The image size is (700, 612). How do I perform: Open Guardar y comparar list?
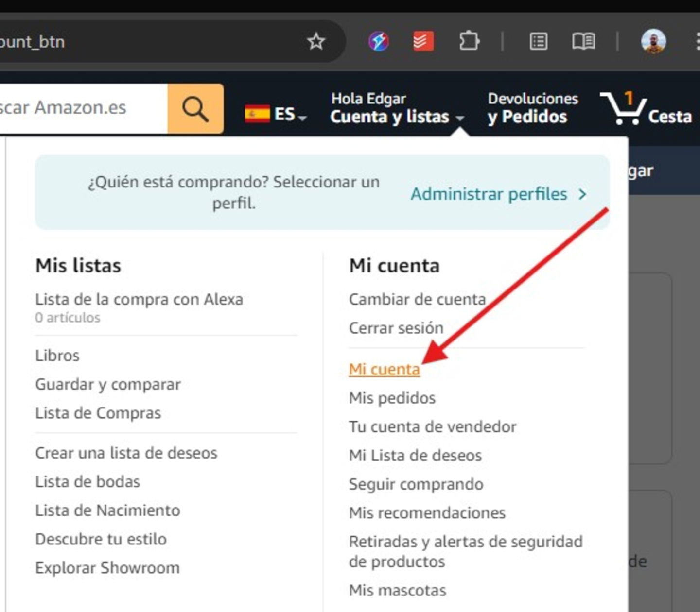[x=108, y=384]
